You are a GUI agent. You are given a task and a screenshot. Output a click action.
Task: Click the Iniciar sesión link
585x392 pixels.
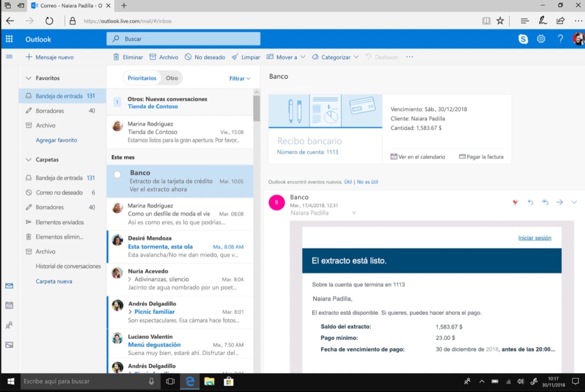click(534, 238)
